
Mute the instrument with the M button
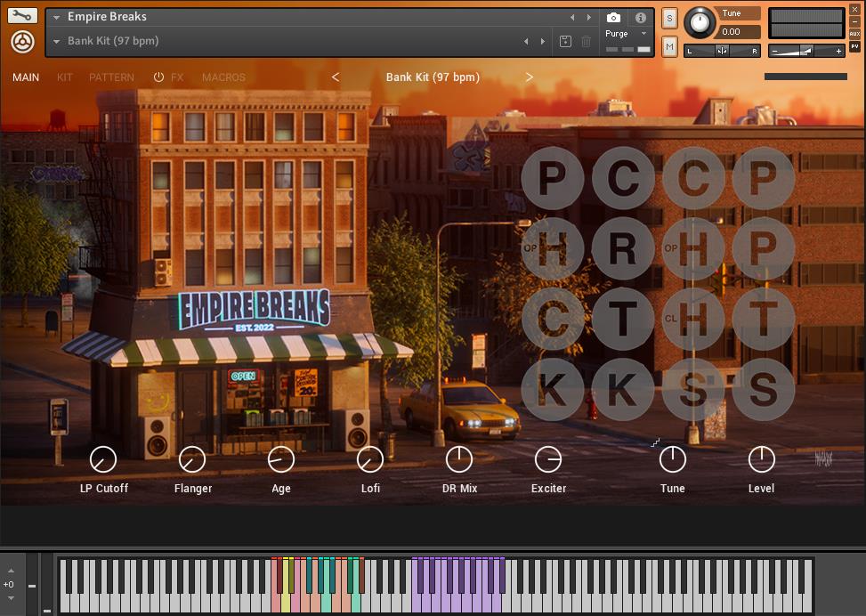tap(669, 47)
